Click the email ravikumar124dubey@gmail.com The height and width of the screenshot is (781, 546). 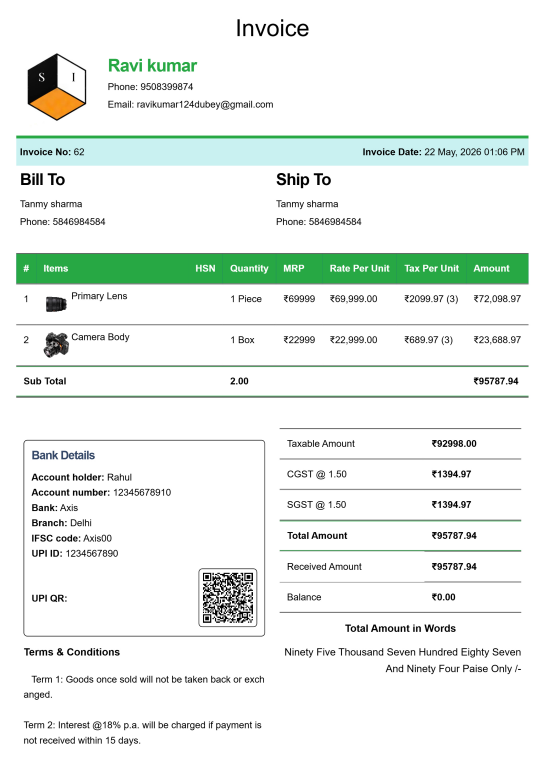click(205, 105)
